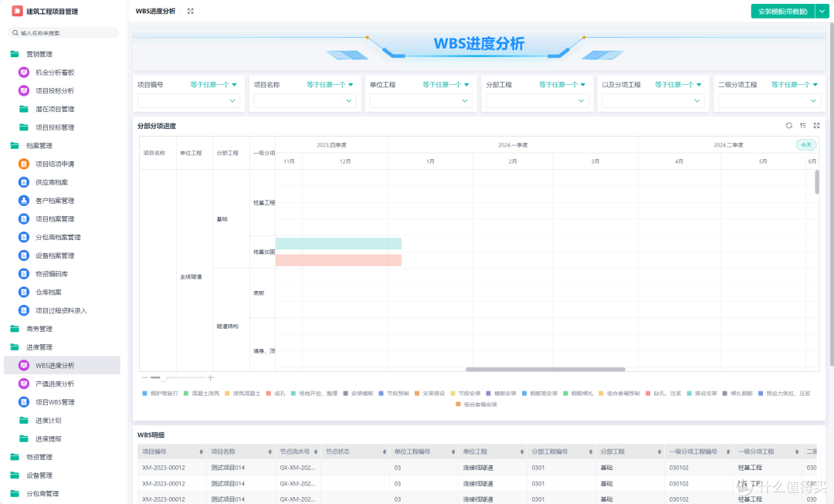
Task: Open the 单位工程 condition dropdown 等于任意一个
Action: pos(446,85)
